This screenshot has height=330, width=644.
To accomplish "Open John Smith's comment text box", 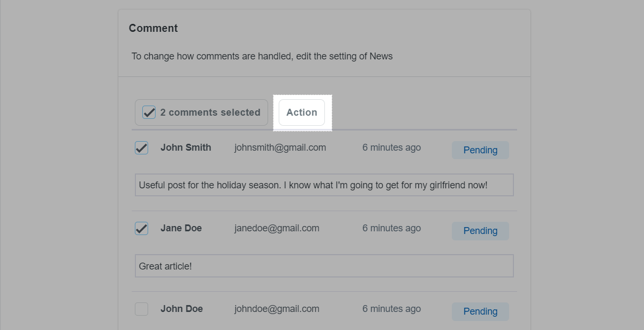I will click(324, 185).
